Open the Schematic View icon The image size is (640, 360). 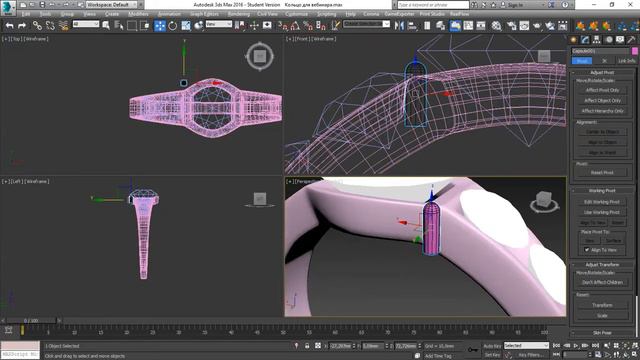coord(481,26)
